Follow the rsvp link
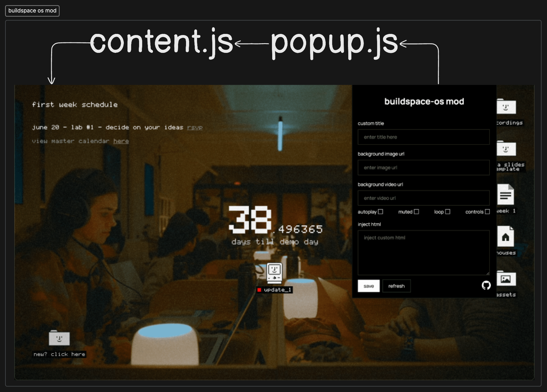547x392 pixels. tap(195, 127)
